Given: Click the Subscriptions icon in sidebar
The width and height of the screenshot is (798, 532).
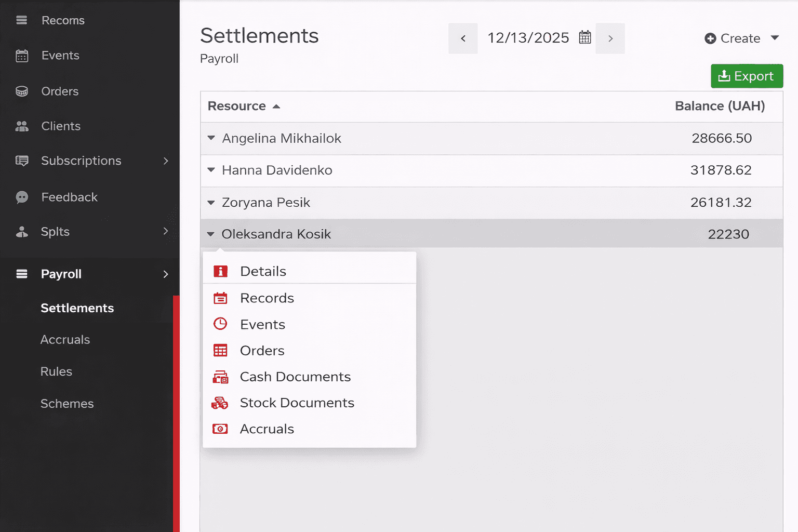Looking at the screenshot, I should tap(22, 161).
